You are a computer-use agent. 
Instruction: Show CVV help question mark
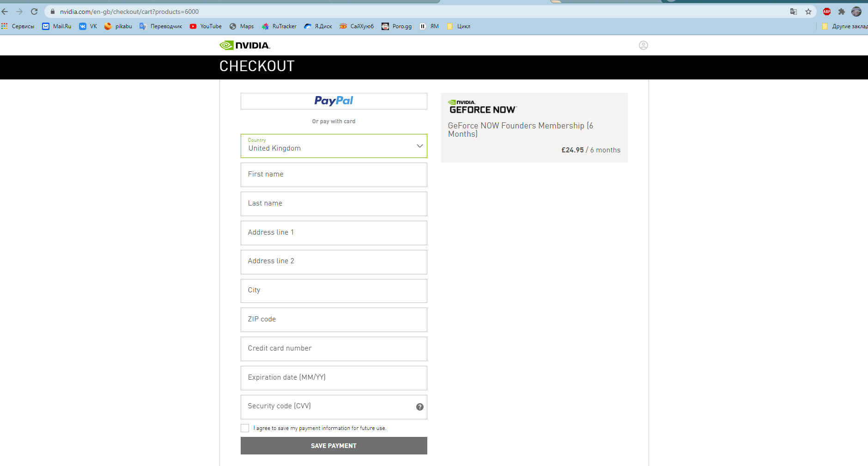coord(420,407)
